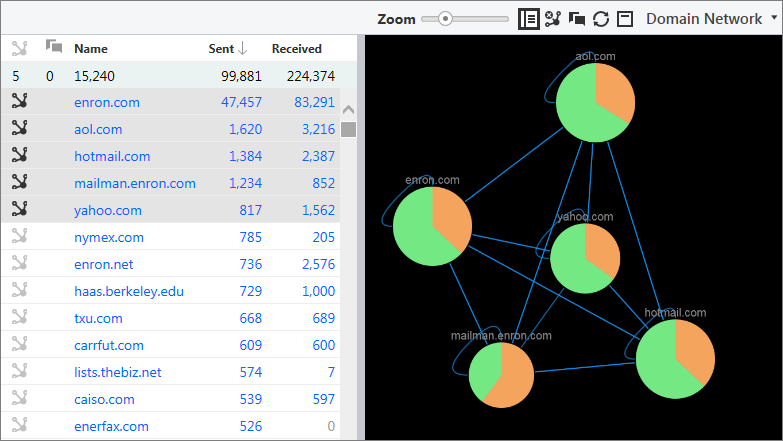
Task: Toggle network icon for yahoo.com row
Action: (x=18, y=210)
